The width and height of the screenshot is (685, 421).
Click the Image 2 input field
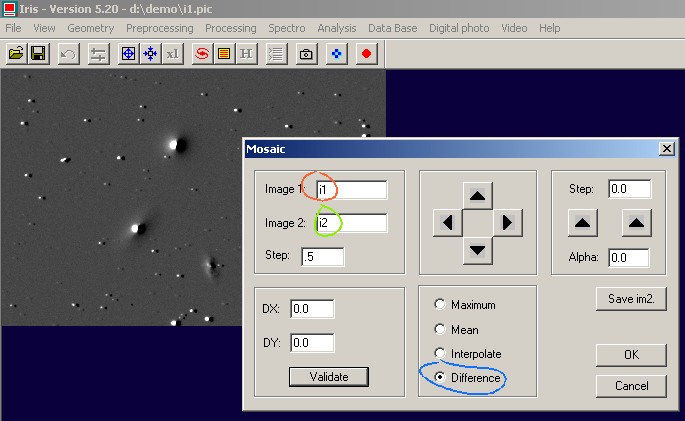pos(352,223)
